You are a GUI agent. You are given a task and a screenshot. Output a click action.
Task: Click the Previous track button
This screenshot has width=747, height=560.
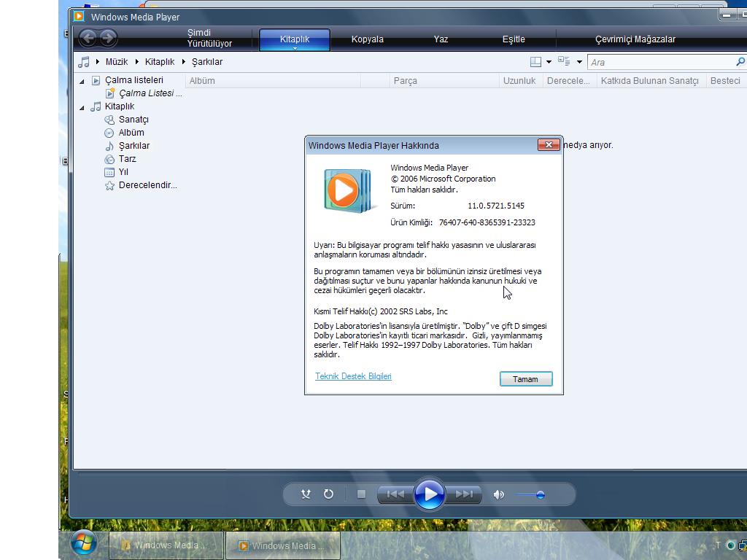click(395, 494)
